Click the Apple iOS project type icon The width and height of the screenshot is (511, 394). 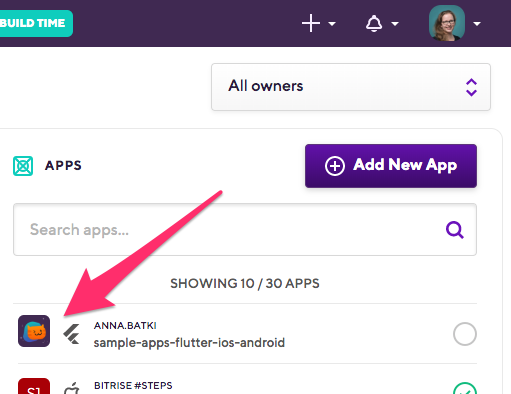pos(72,388)
